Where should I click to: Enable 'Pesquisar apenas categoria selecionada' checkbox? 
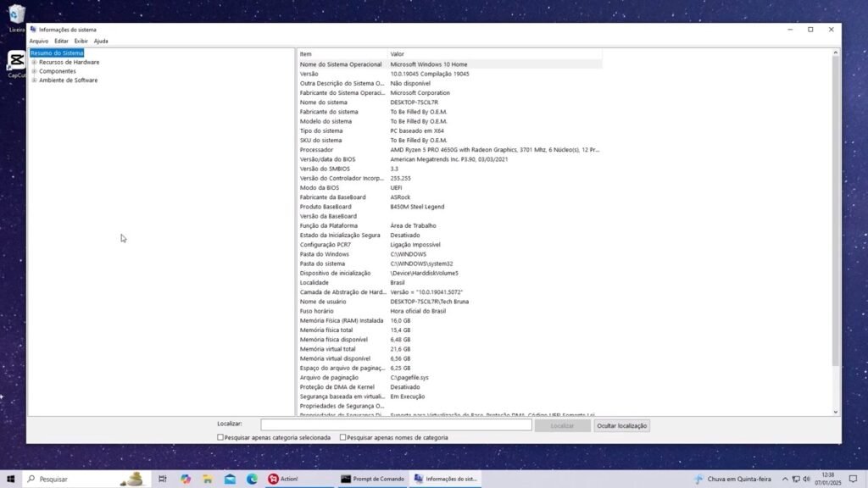(220, 437)
